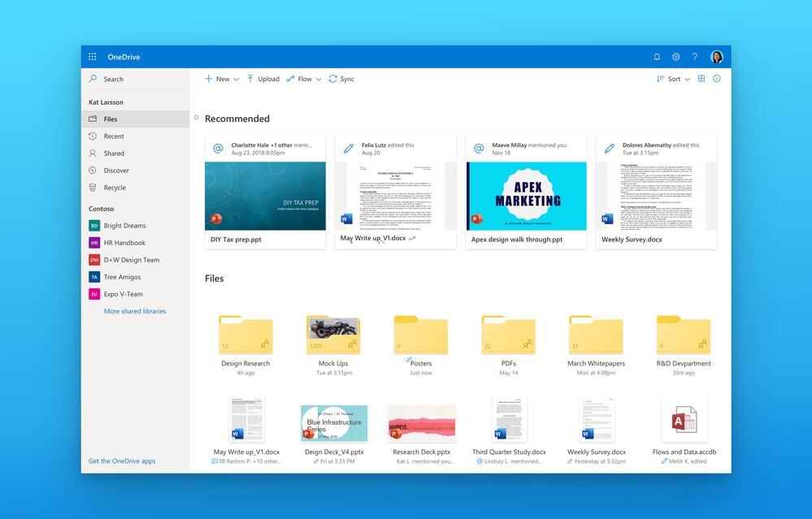Viewport: 812px width, 519px height.
Task: Open notifications bell icon
Action: pyautogui.click(x=657, y=57)
